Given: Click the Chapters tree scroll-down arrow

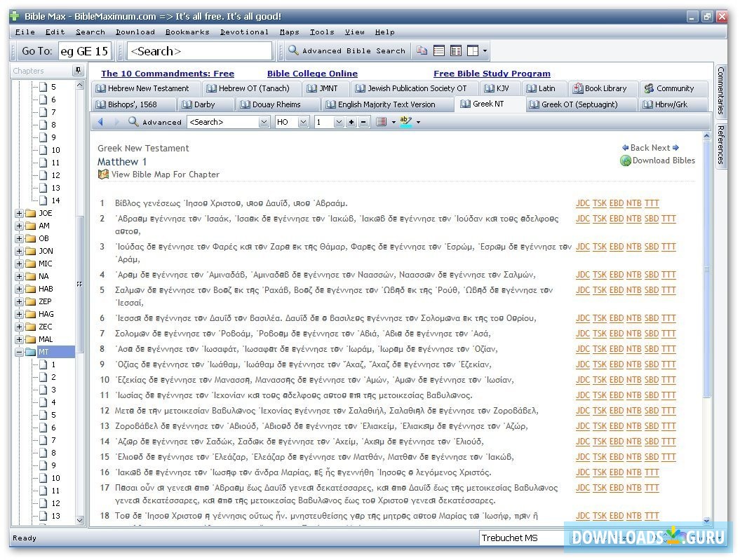Looking at the screenshot, I should click(x=80, y=521).
